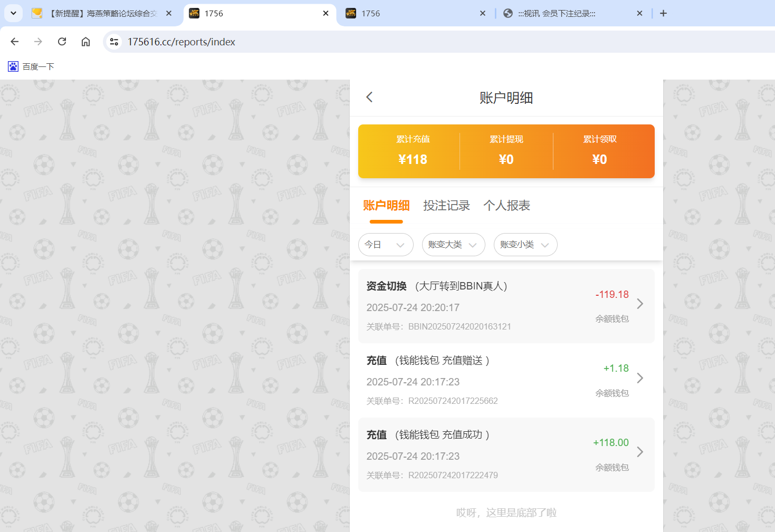Image resolution: width=775 pixels, height=532 pixels.
Task: Expand the 资金切换 BBIN真人 transaction details
Action: click(x=640, y=304)
